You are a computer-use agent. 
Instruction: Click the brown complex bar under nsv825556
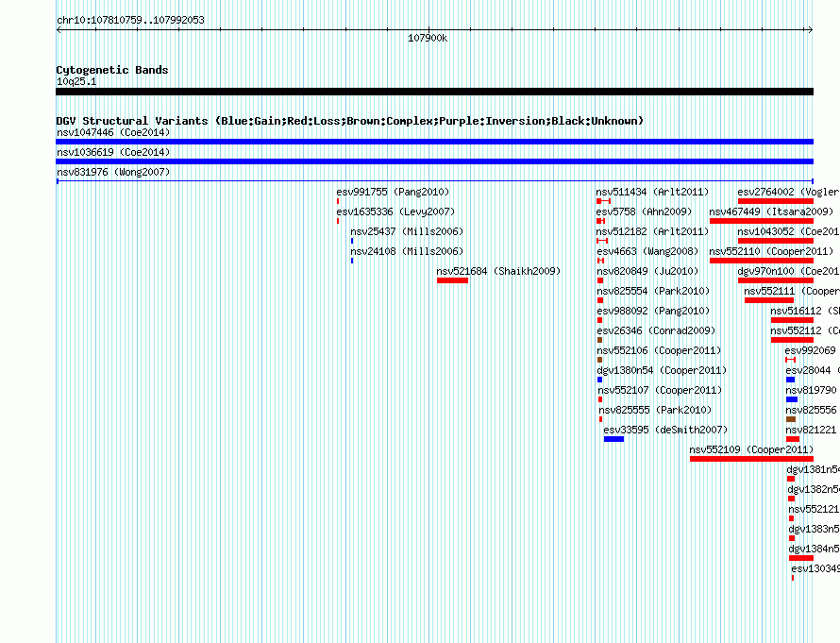click(791, 419)
